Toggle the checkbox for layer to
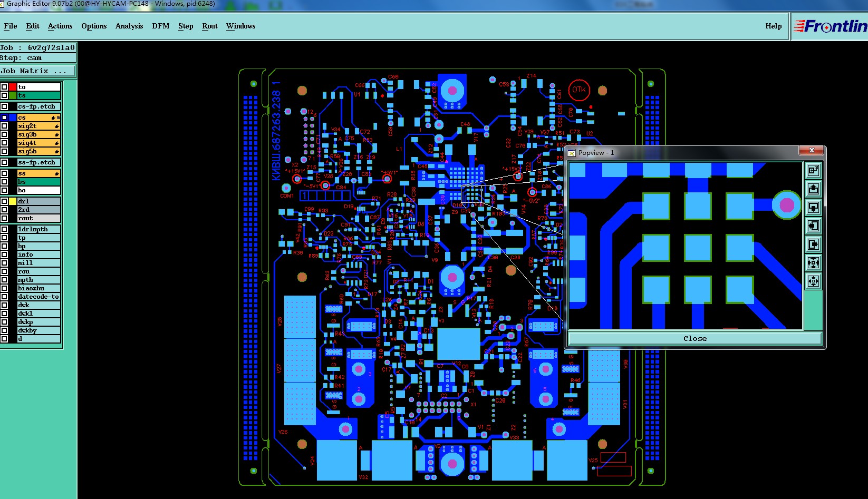Image resolution: width=868 pixels, height=499 pixels. 4,87
